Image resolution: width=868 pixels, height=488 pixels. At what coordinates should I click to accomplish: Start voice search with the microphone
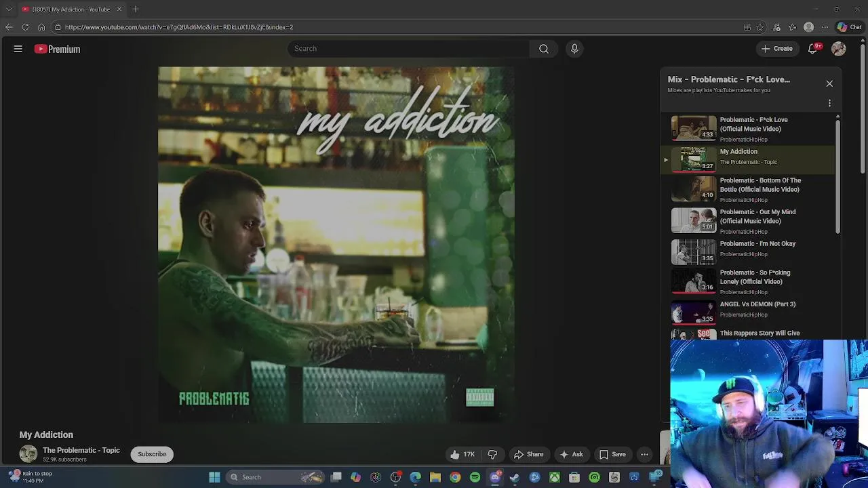click(574, 49)
